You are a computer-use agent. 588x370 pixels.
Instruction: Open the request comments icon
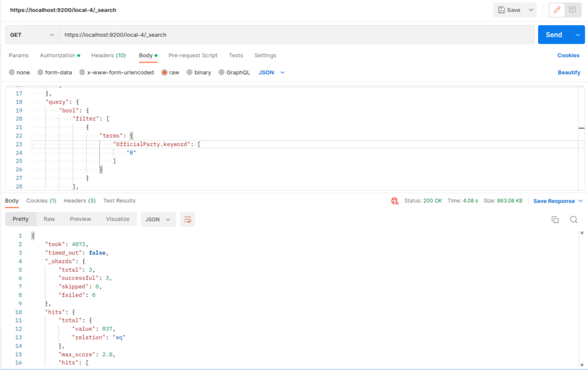(572, 10)
